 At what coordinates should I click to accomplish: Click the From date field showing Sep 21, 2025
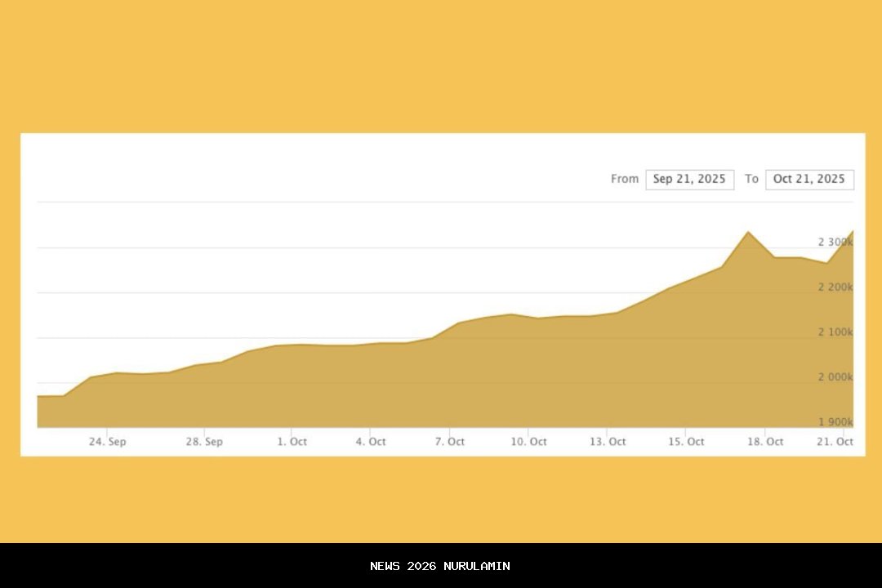point(689,180)
